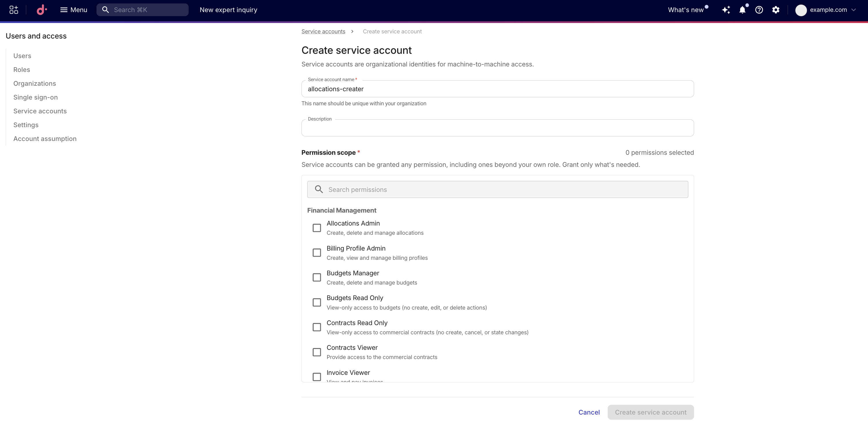This screenshot has width=868, height=435.
Task: Click the Description field
Action: coord(497,128)
